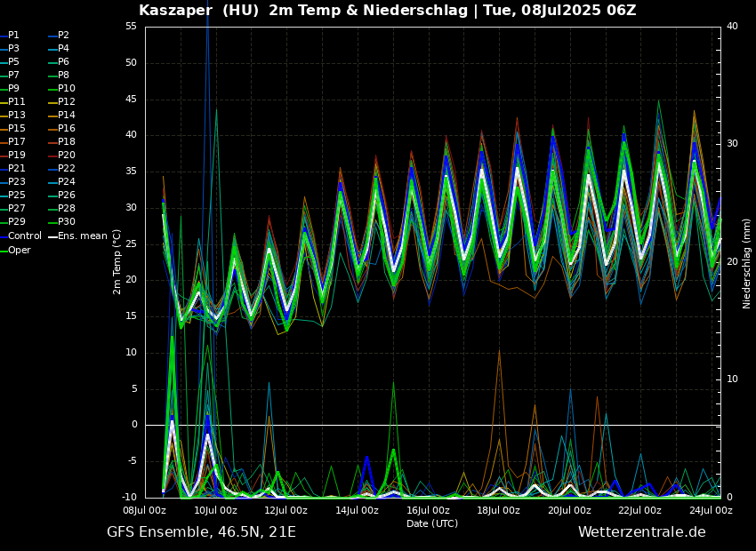Select the 14Jul 00z date tick
The width and height of the screenshot is (756, 551).
357,510
